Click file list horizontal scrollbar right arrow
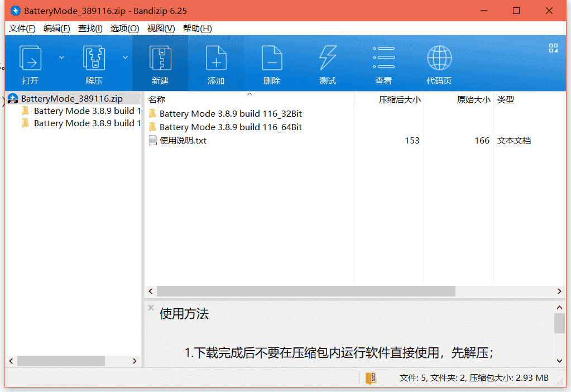Screen dimensions: 571x392 (x=559, y=291)
